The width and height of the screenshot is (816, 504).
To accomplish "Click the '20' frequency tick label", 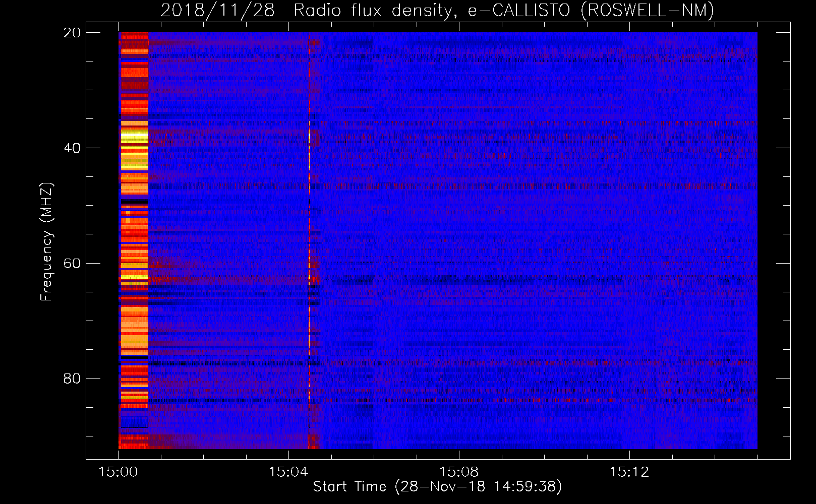I will coord(72,33).
